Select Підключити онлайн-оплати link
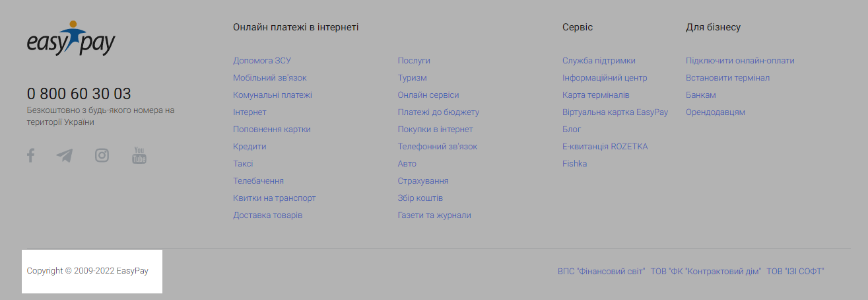The width and height of the screenshot is (868, 300). tap(741, 60)
